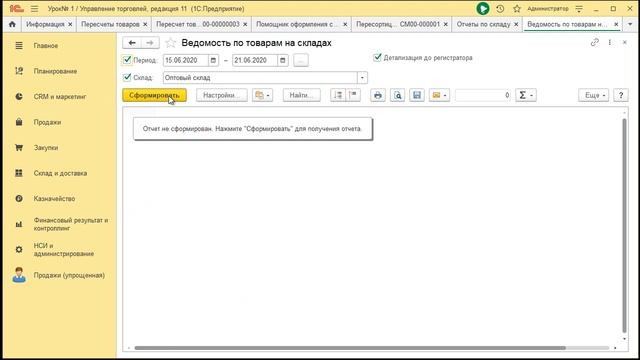Screen dimensions: 640x360
Task: Open CRM и маркетинг section
Action: point(60,97)
